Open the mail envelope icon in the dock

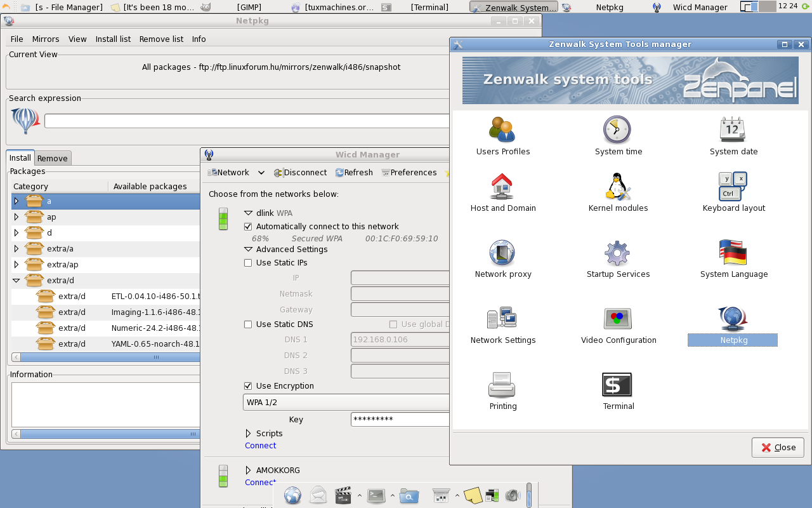tap(318, 495)
